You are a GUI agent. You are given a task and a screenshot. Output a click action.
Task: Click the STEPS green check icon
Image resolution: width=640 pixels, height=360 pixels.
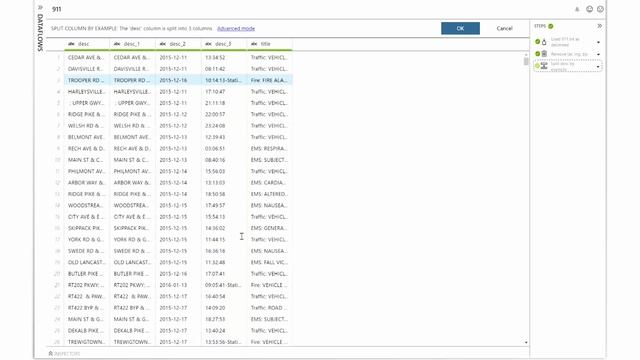[x=551, y=26]
